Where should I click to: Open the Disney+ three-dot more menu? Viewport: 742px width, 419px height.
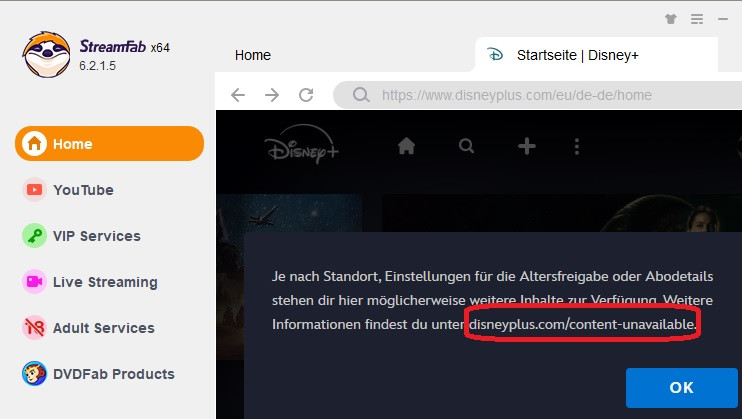576,146
